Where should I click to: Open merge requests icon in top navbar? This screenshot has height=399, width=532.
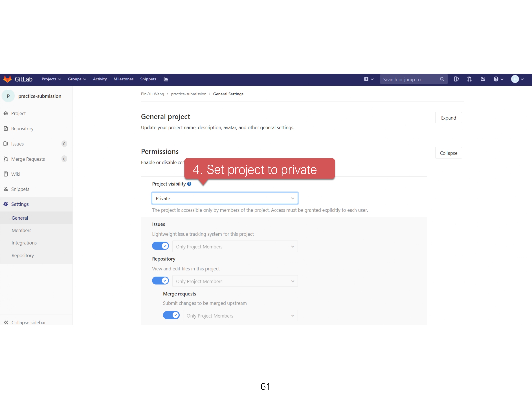tap(469, 79)
